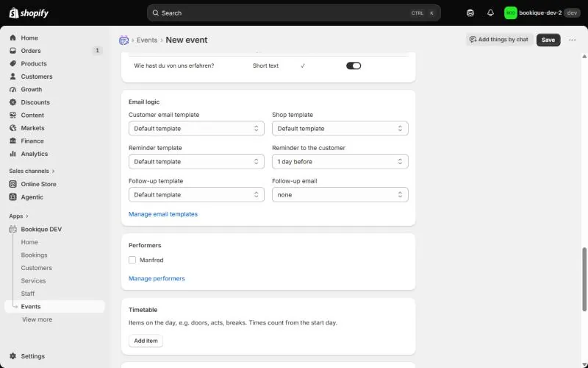The image size is (588, 368).
Task: Click the Shopify logo
Action: tap(29, 13)
